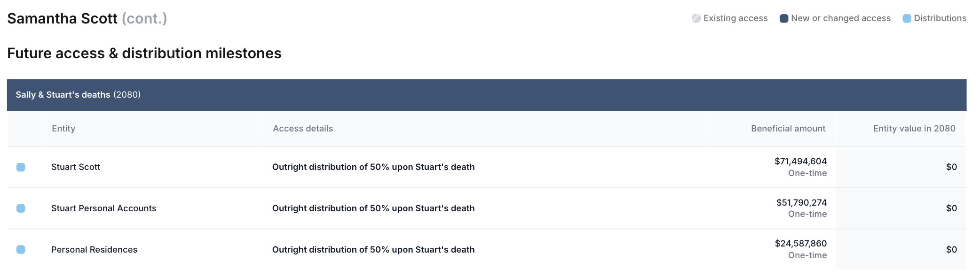Click the New or changed access legend swatch

click(x=784, y=18)
